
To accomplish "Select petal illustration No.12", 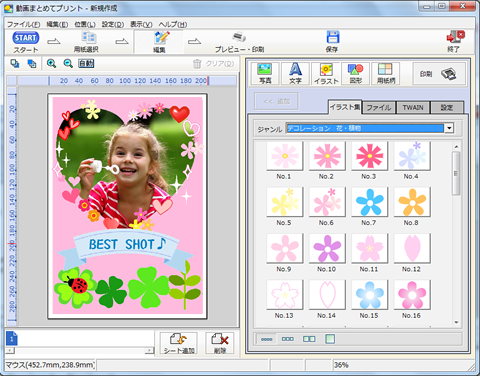I will 412,248.
